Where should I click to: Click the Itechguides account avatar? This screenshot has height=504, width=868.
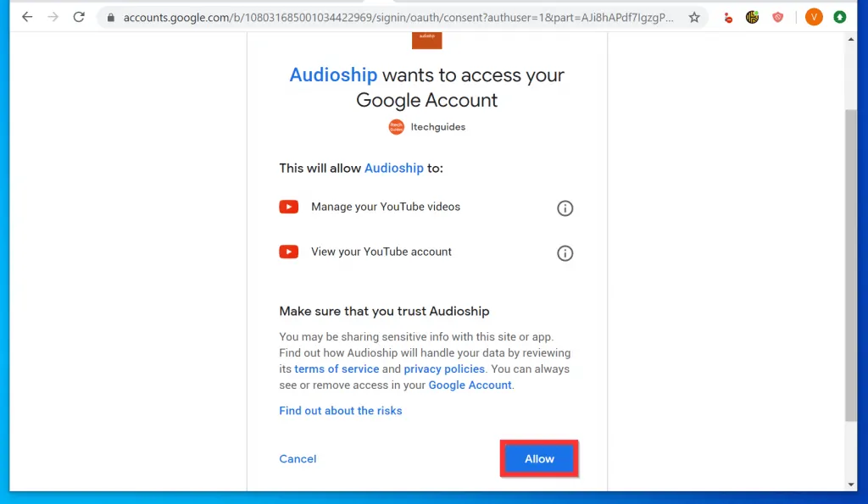[x=397, y=127]
